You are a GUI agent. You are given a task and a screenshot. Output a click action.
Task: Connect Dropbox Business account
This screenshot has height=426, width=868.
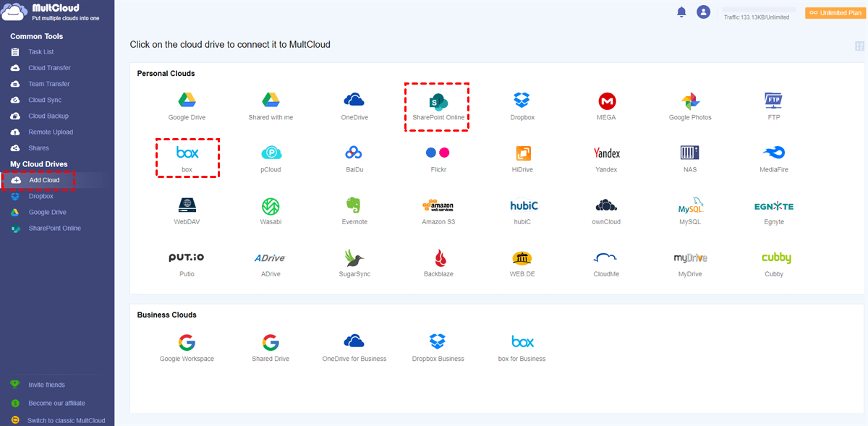coord(438,347)
